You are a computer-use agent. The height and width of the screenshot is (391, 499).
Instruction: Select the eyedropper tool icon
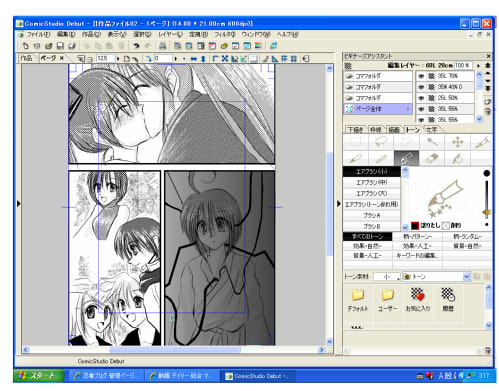point(482,142)
